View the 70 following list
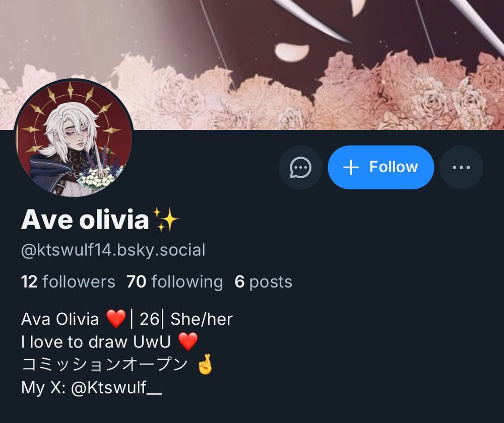Viewport: 504px width, 423px height. (x=174, y=281)
